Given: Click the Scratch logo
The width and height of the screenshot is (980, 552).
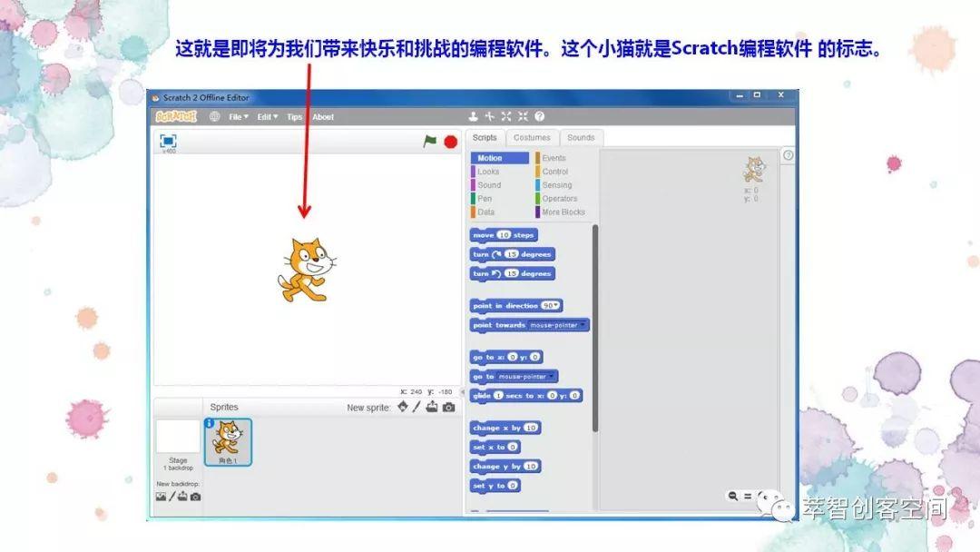Looking at the screenshot, I should (176, 116).
